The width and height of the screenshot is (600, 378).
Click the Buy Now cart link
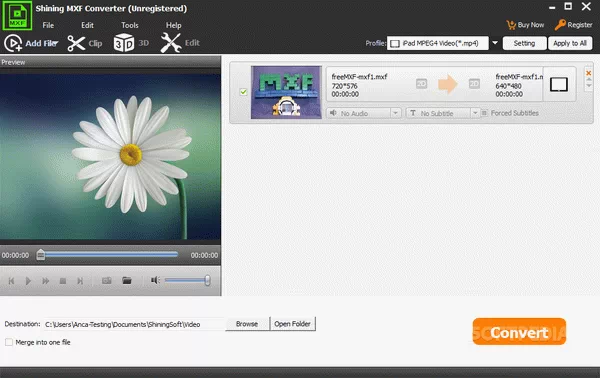[x=525, y=25]
